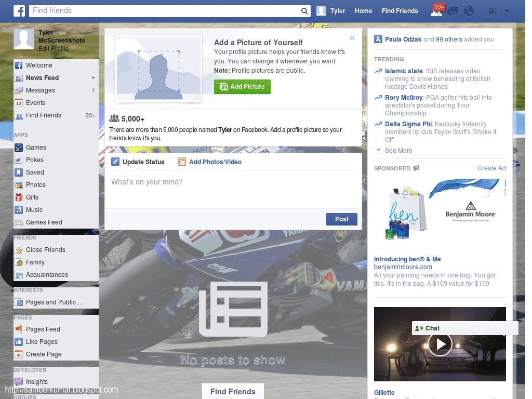
Task: Click the What's on your mind box
Action: click(233, 189)
